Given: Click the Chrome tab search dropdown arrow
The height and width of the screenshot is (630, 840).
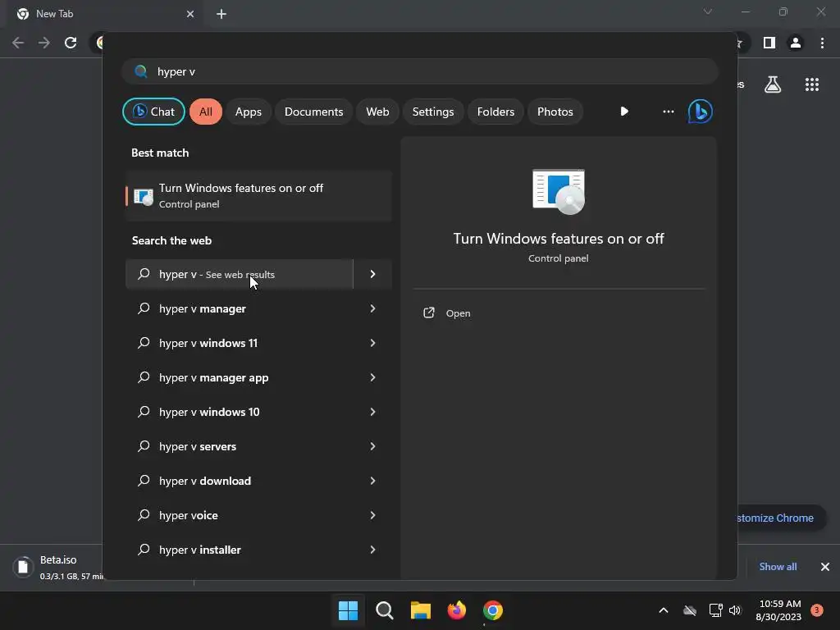Looking at the screenshot, I should [708, 11].
